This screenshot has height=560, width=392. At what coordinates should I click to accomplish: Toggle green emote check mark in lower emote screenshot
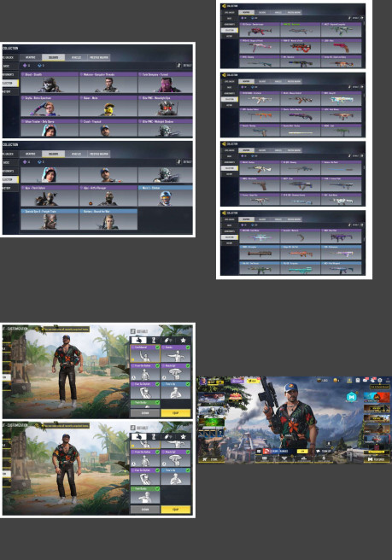coord(157,488)
